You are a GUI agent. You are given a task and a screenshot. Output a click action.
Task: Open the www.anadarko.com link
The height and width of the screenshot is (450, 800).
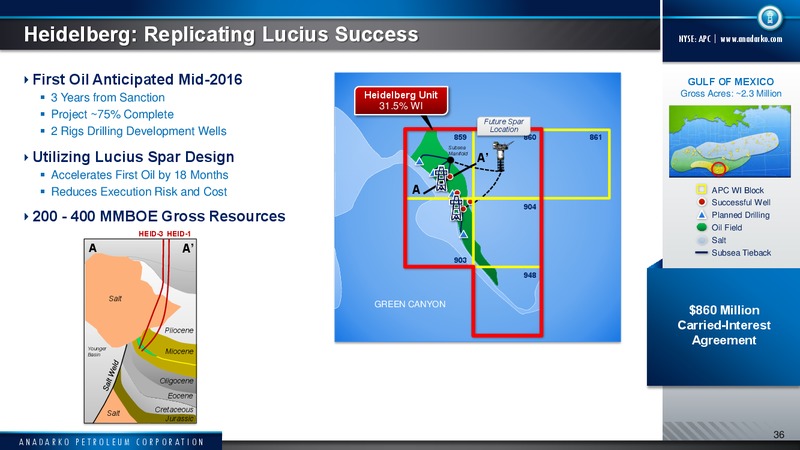tap(751, 39)
